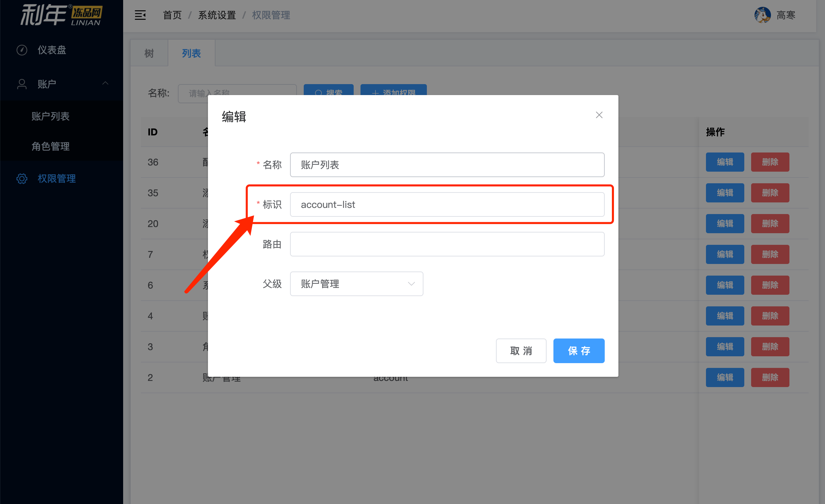Viewport: 825px width, 504px height.
Task: Click the empty 路由 input field
Action: (446, 244)
